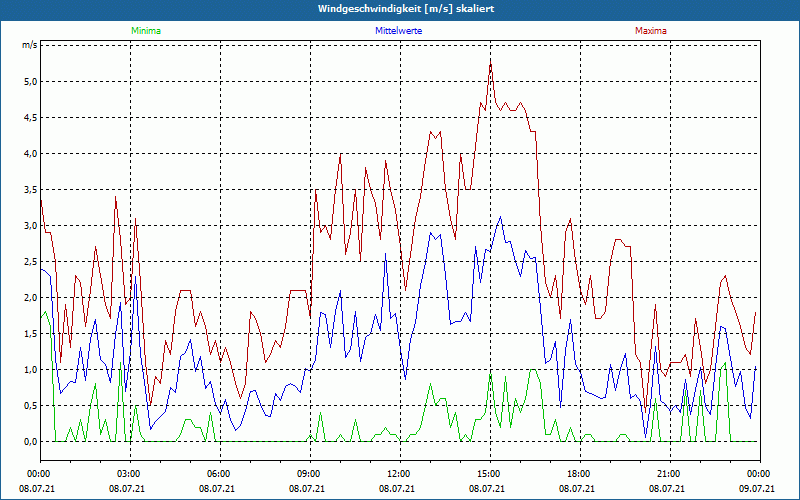The width and height of the screenshot is (800, 500).
Task: Click the '12:00' time axis label
Action: [401, 474]
